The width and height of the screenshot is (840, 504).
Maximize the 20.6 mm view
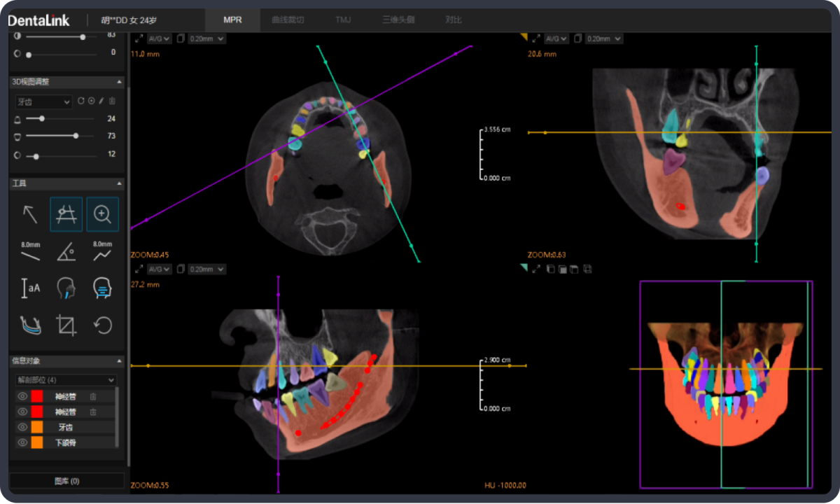pyautogui.click(x=536, y=38)
